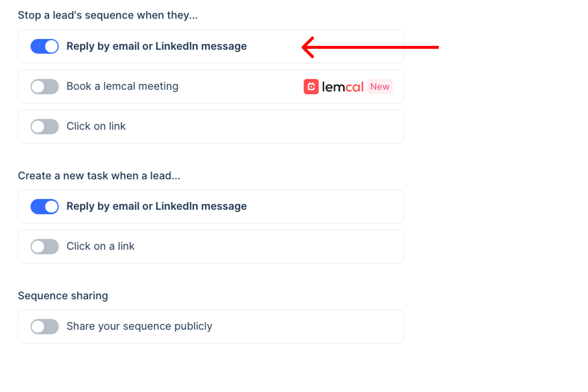Click the pink New badge
Image resolution: width=588 pixels, height=392 pixels.
point(380,87)
